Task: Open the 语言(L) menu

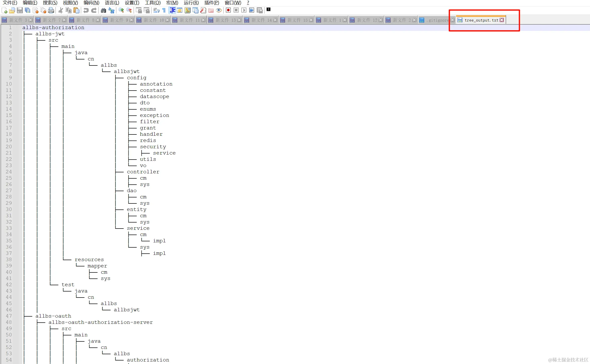Action: (x=112, y=3)
